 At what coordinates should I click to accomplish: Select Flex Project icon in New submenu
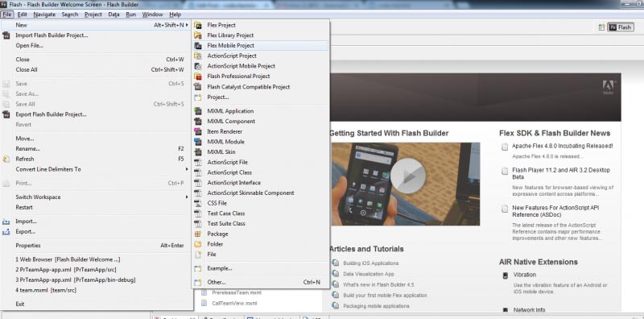198,25
